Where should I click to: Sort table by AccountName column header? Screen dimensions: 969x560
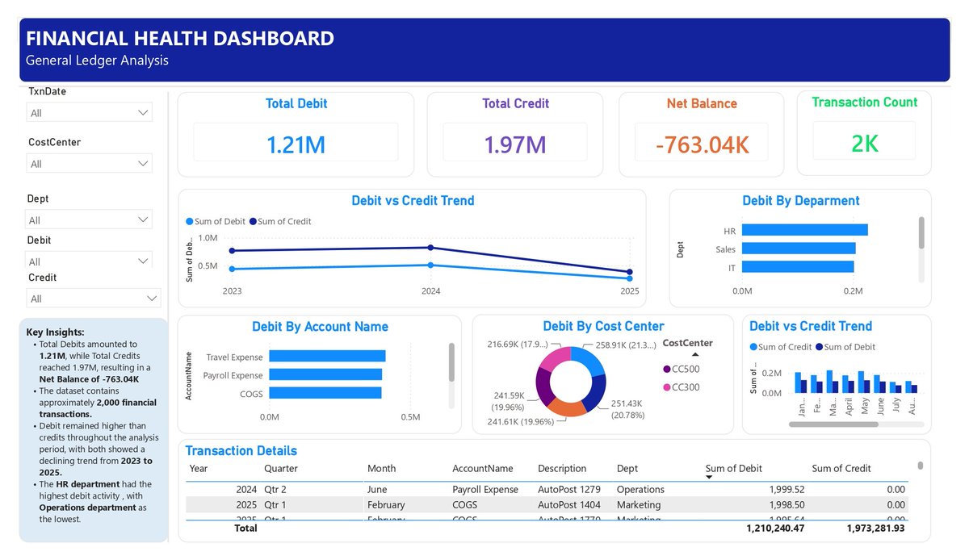pos(483,468)
